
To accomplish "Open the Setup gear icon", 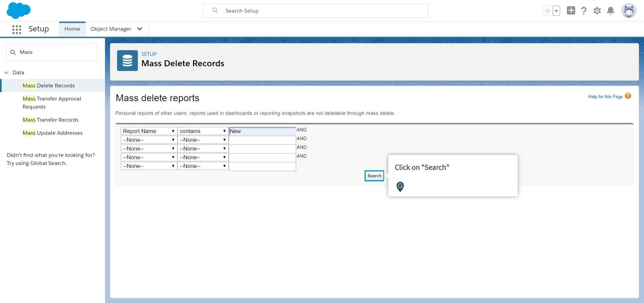I will tap(597, 10).
